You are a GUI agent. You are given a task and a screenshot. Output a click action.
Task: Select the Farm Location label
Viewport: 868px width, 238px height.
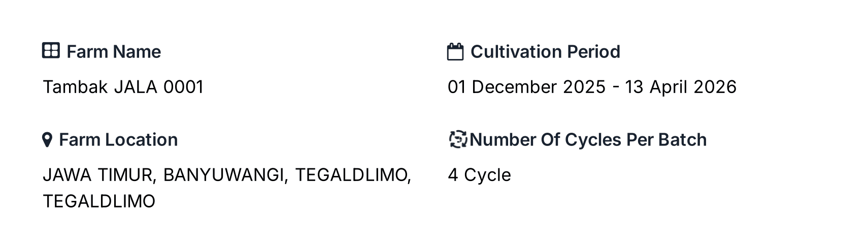pyautogui.click(x=118, y=140)
